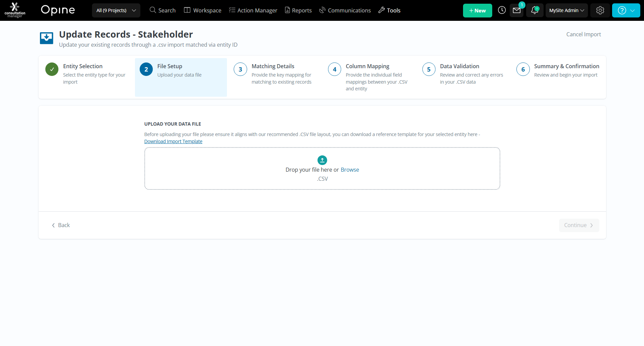This screenshot has width=644, height=346.
Task: Open the Reports menu
Action: [x=298, y=10]
